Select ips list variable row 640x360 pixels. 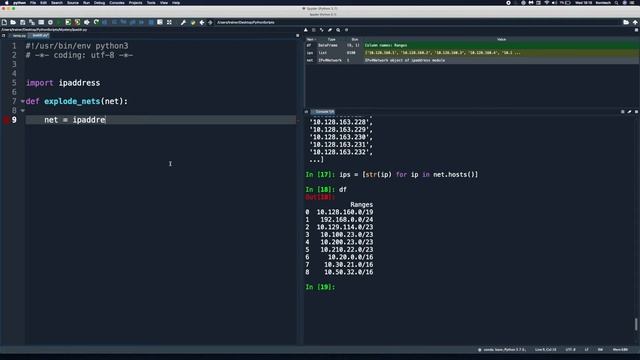(x=472, y=53)
